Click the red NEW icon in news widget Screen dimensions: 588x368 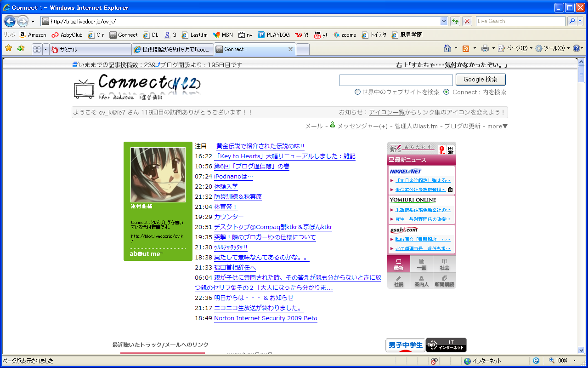tap(441, 149)
